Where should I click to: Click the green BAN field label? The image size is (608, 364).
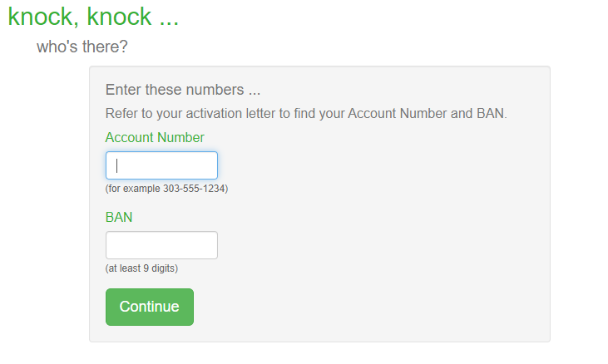[x=119, y=217]
